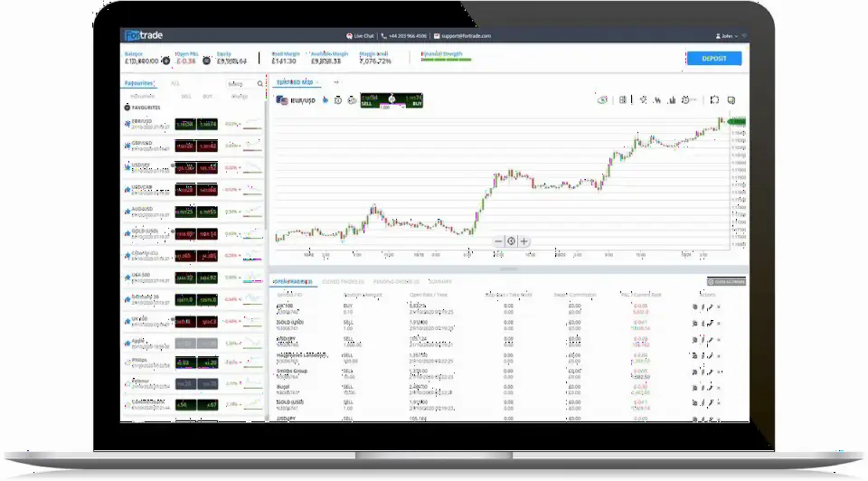Switch to the Favourites watchlist tab
The height and width of the screenshot is (481, 868).
coord(138,83)
